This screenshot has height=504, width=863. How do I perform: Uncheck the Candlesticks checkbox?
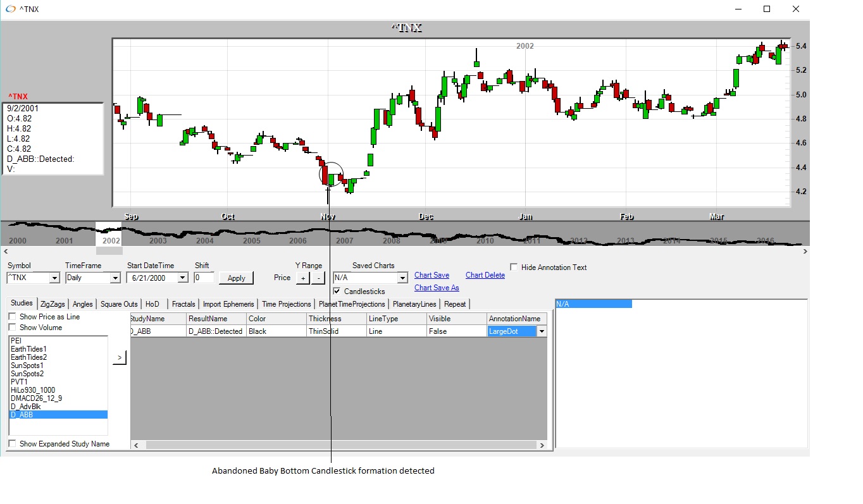[x=337, y=292]
